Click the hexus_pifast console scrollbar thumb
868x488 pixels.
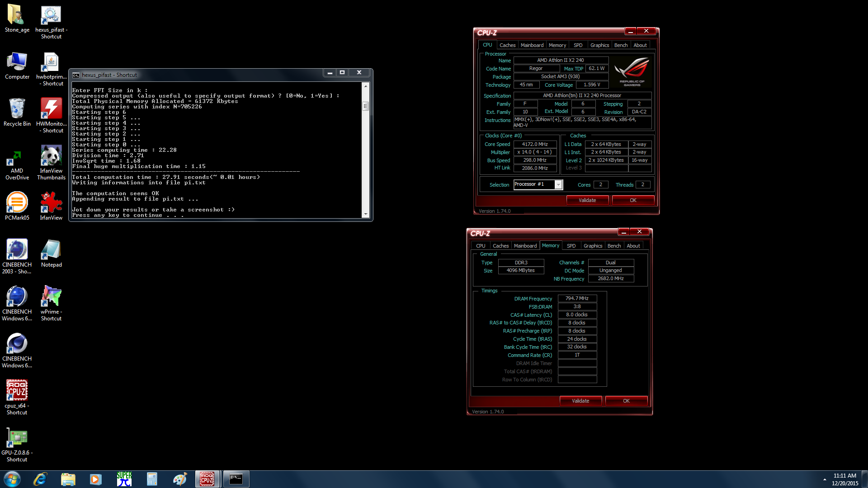(365, 106)
